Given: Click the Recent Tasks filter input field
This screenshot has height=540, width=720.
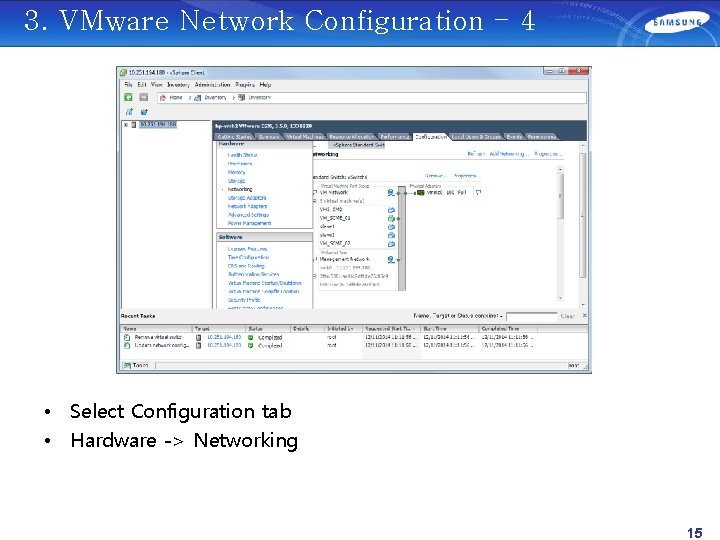Looking at the screenshot, I should pos(531,316).
